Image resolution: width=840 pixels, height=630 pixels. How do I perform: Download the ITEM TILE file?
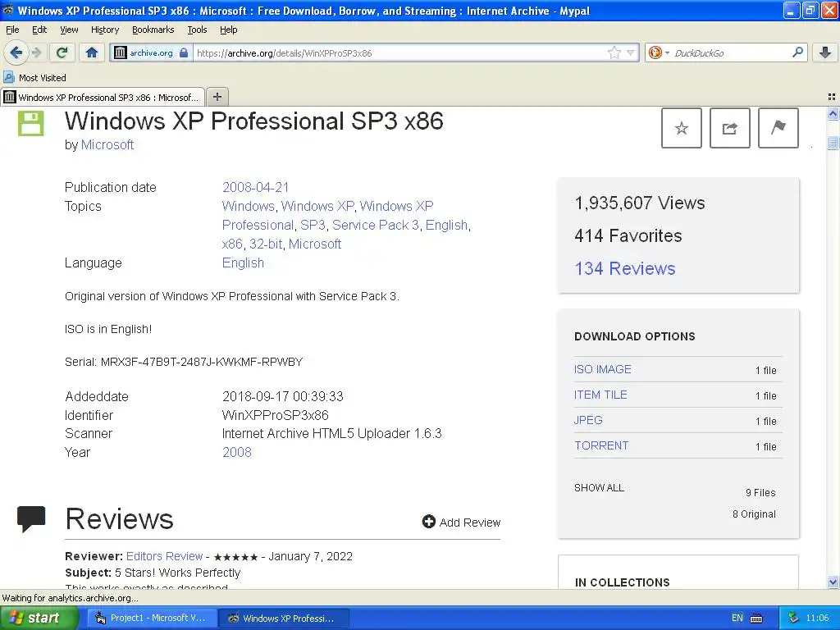pos(600,395)
